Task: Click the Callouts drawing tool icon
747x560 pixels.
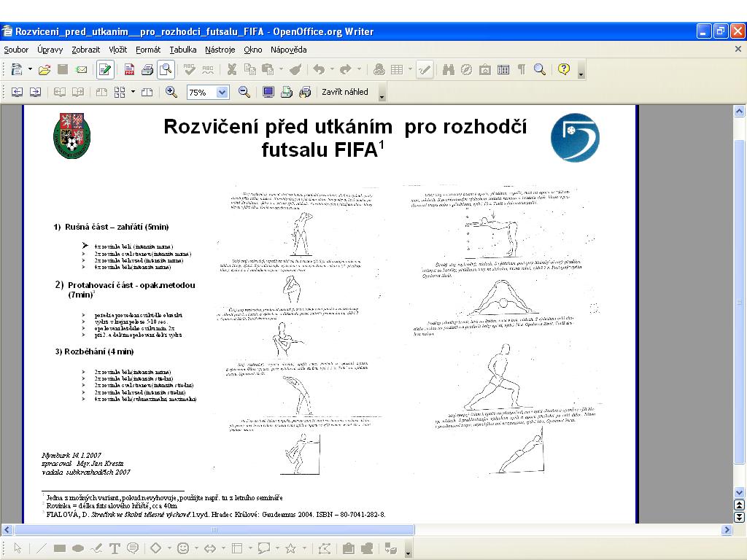Action: [x=263, y=548]
